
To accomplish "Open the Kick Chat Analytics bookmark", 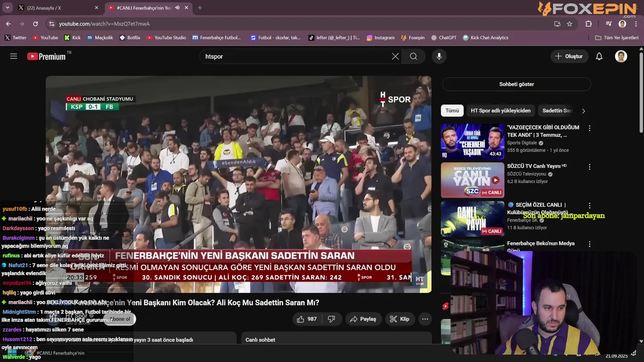I will click(x=486, y=38).
